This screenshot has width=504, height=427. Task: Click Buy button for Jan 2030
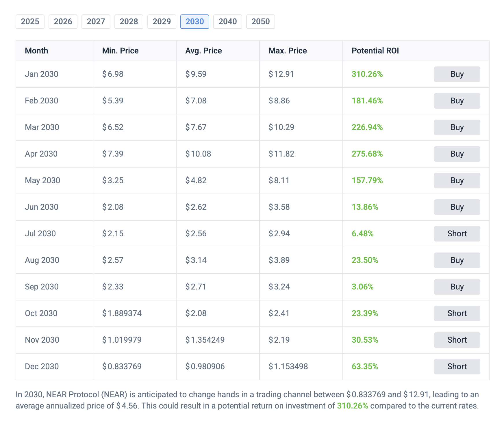(457, 74)
